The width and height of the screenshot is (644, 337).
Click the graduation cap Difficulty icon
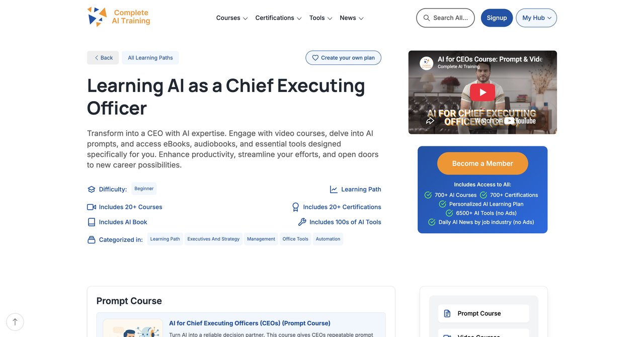tap(92, 190)
